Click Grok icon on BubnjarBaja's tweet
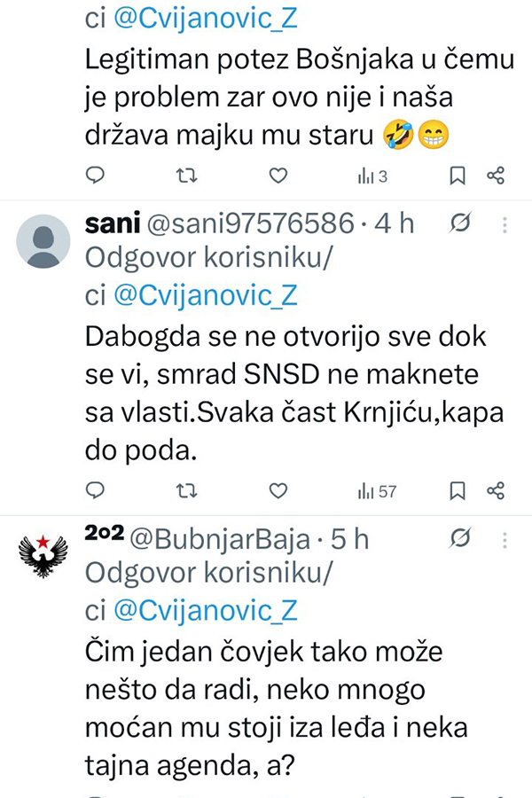The image size is (532, 798). (x=460, y=539)
